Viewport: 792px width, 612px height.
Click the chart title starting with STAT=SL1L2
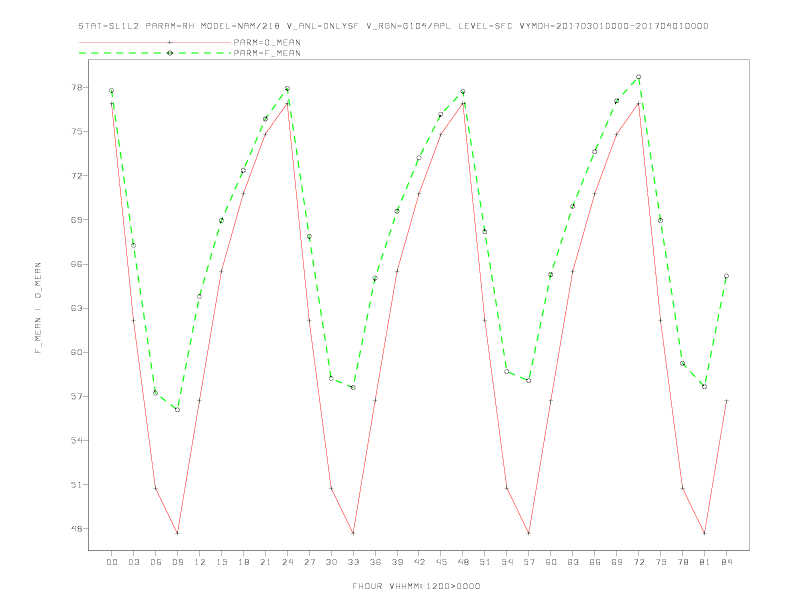pos(393,26)
